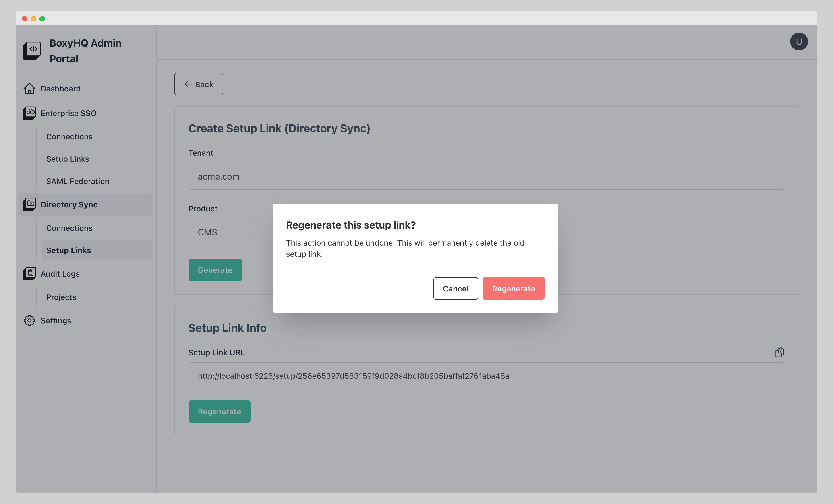The image size is (833, 504).
Task: Cancel the regenerate confirmation dialog
Action: point(455,288)
